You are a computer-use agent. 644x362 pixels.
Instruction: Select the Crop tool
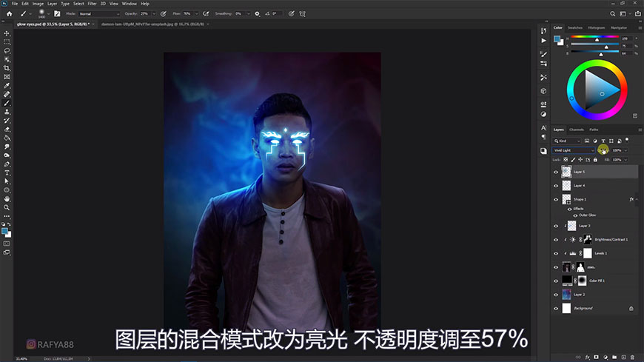click(7, 68)
